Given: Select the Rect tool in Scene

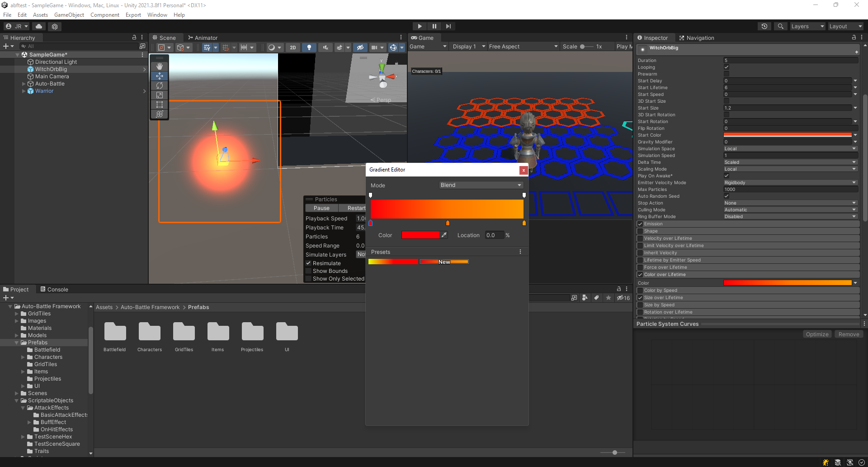Looking at the screenshot, I should click(160, 104).
